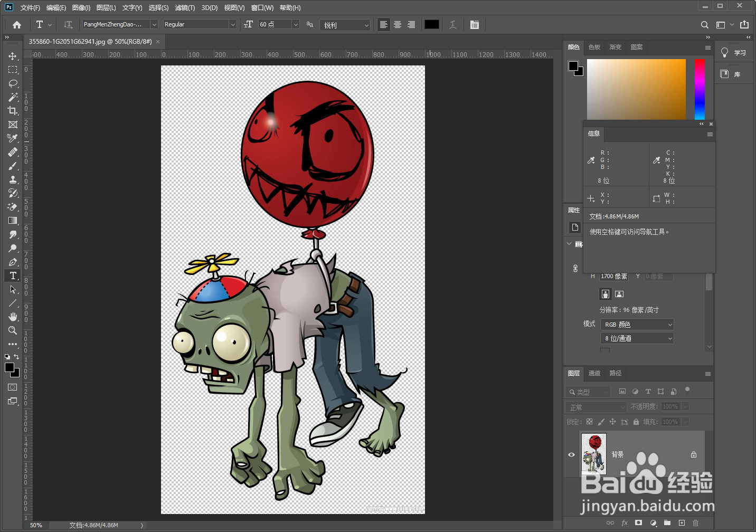Switch to the 路径 tab

pos(616,373)
